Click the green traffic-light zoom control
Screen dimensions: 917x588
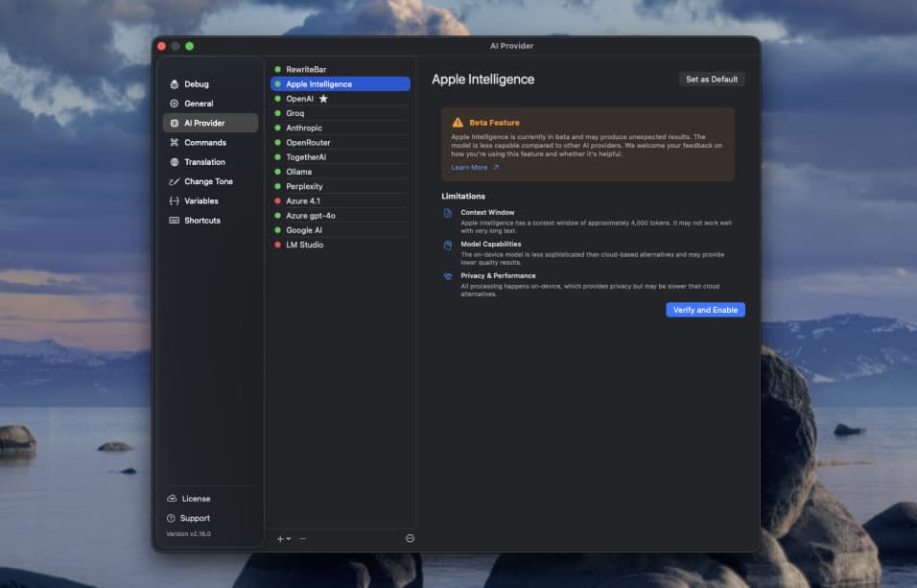[x=189, y=45]
